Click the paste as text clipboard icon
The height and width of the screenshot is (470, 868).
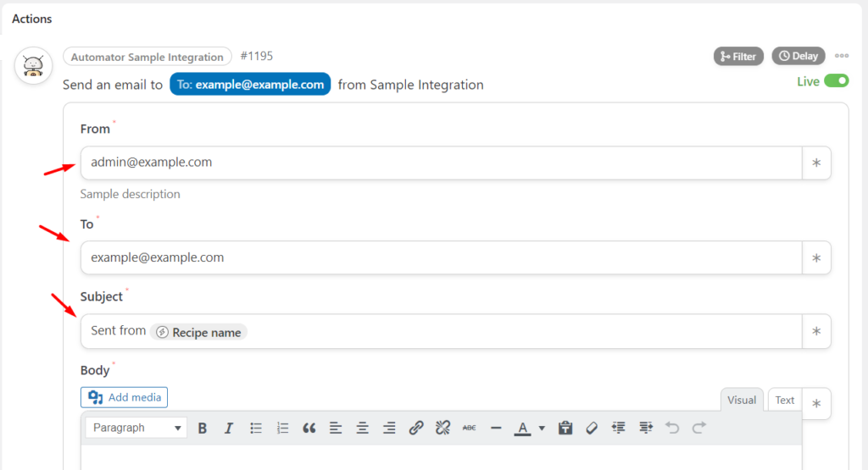[565, 429]
